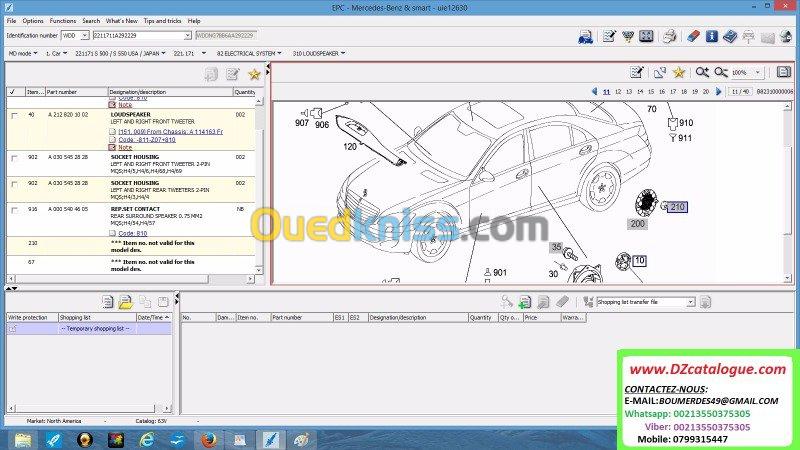The width and height of the screenshot is (800, 450).
Task: Check the front tweeter socket housing row
Action: pyautogui.click(x=14, y=158)
